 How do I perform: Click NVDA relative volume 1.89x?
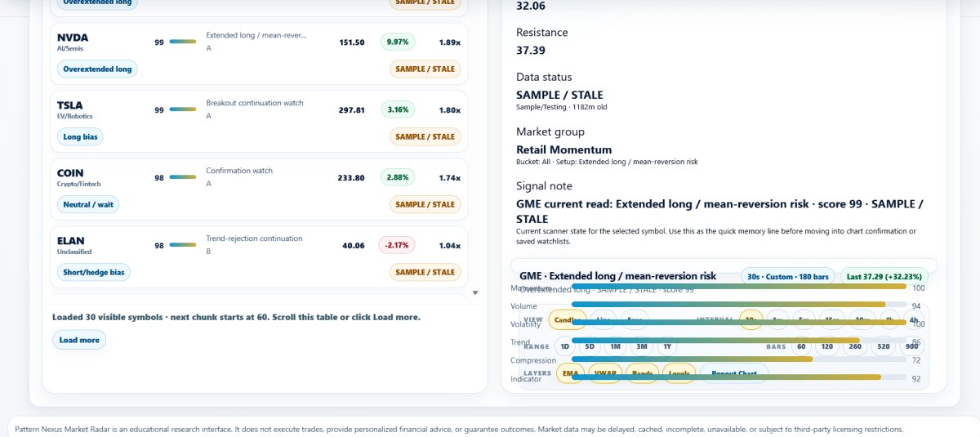click(x=449, y=42)
